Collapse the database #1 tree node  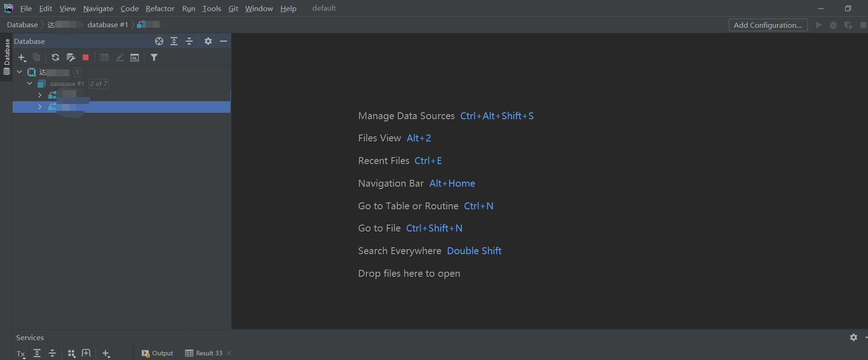point(30,83)
